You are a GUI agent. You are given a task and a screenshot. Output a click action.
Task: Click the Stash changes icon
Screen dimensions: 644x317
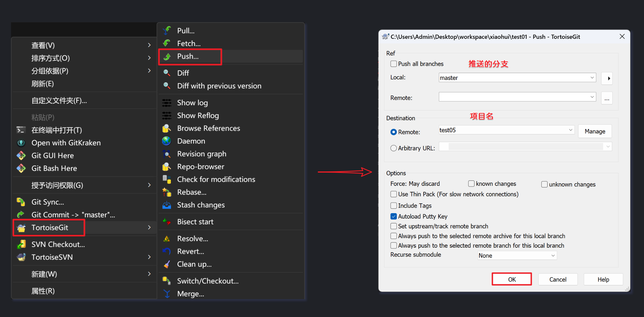tap(167, 205)
